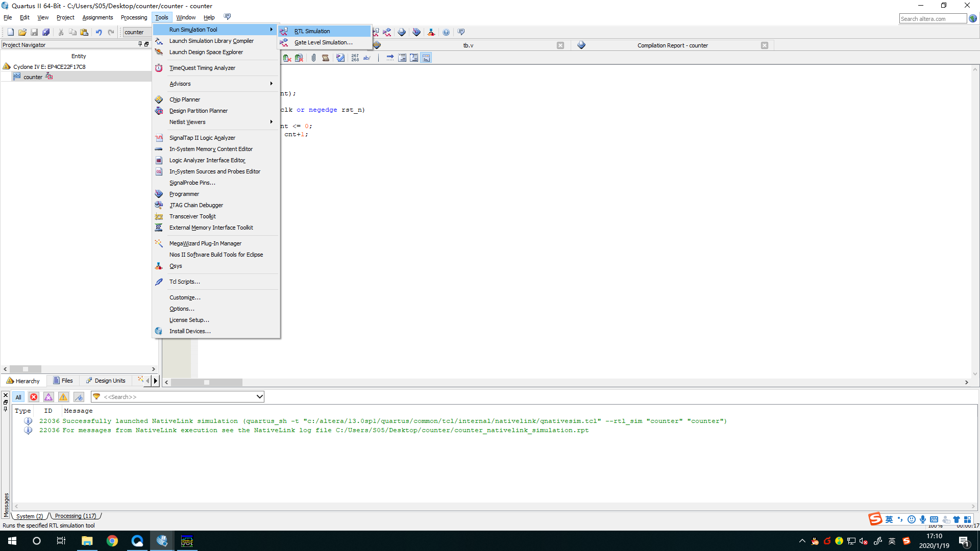
Task: Click the Undo arrow icon
Action: (x=99, y=32)
